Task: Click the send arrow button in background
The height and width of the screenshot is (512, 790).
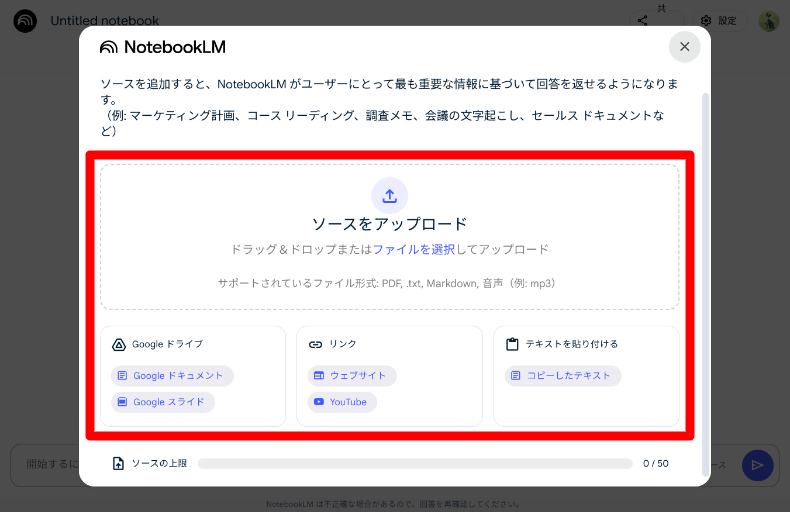Action: coord(757,465)
